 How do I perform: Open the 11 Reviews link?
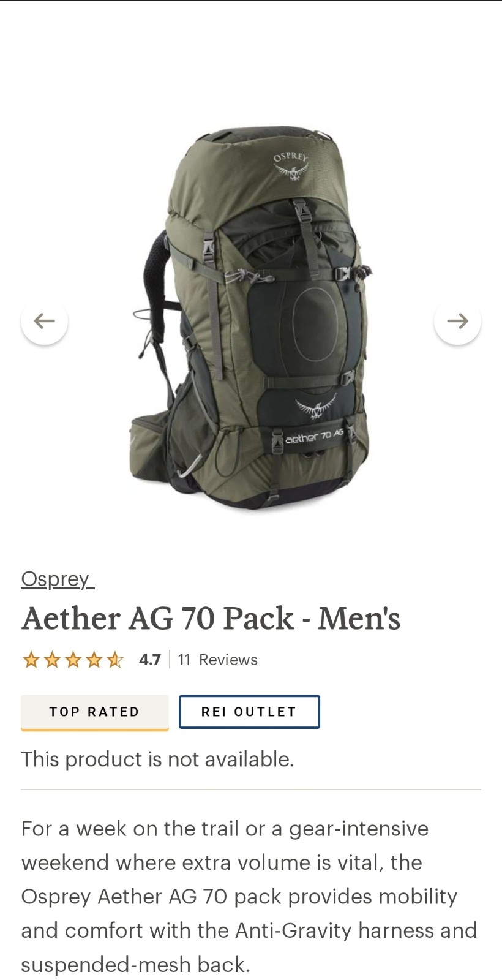click(217, 660)
